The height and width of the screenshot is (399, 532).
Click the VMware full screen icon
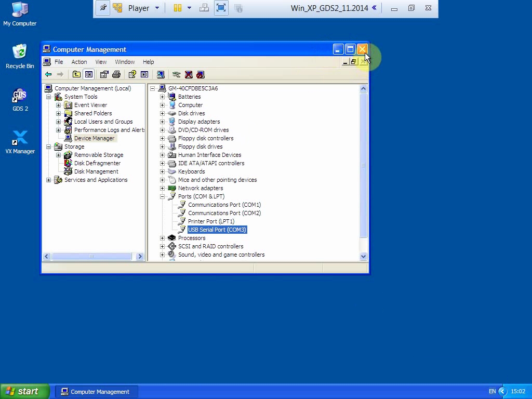point(221,8)
